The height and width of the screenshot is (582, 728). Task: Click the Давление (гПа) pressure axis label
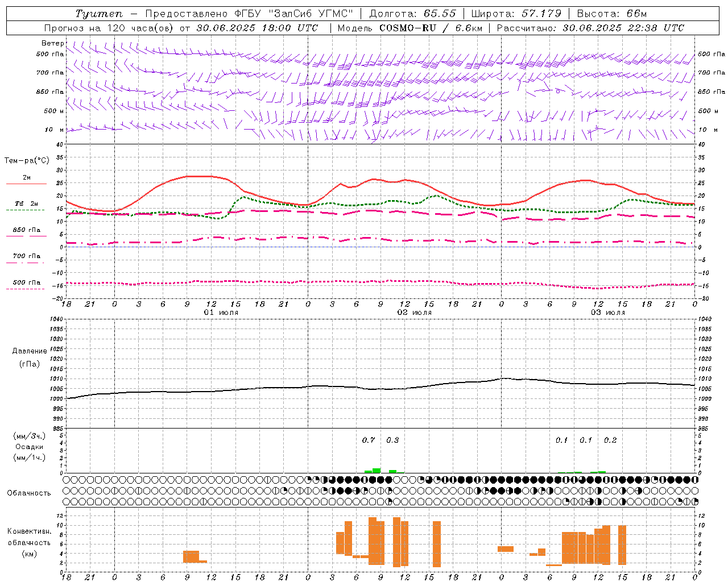pos(30,357)
